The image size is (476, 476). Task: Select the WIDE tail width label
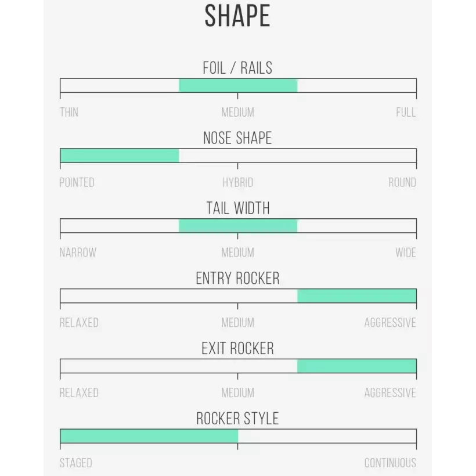[x=405, y=253]
